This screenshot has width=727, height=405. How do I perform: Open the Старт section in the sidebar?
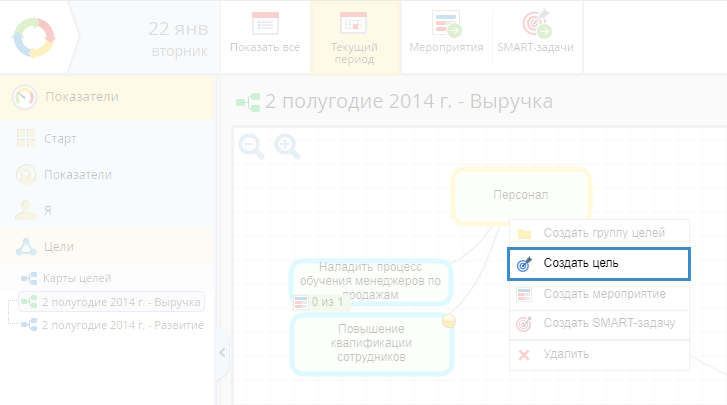(60, 138)
